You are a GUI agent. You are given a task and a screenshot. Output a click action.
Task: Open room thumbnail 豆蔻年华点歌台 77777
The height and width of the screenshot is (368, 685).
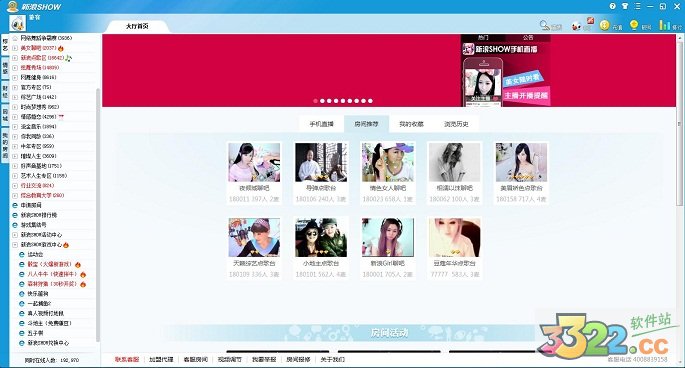tap(455, 238)
